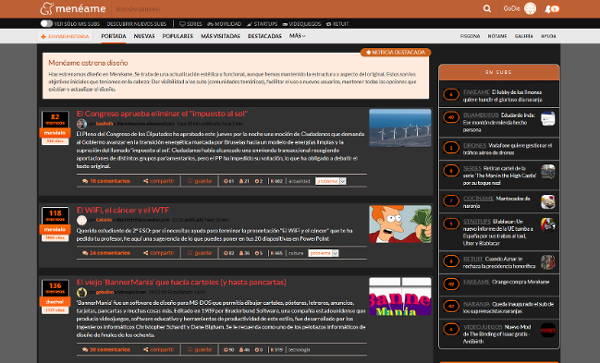Select the Populares tab
The width and height of the screenshot is (600, 363).
(178, 36)
